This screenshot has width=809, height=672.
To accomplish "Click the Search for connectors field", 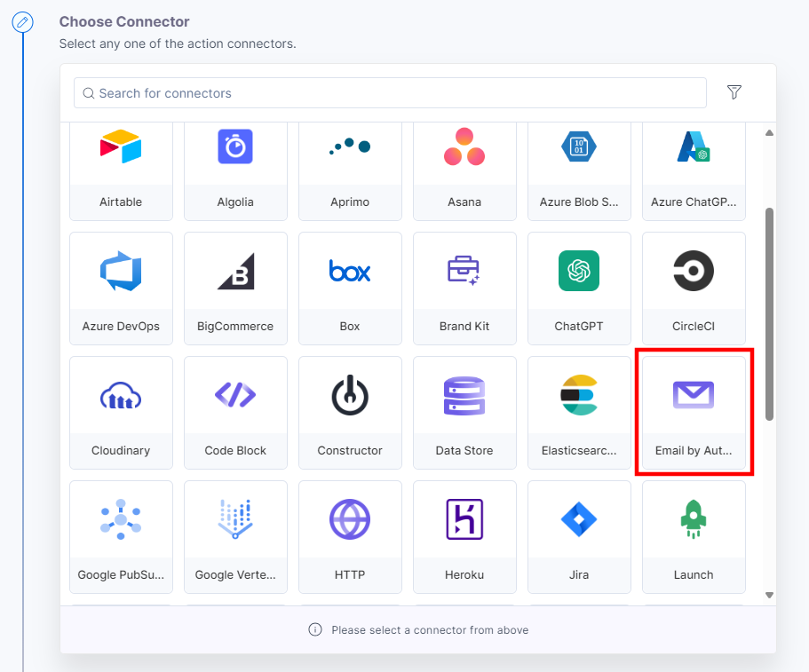I will (391, 93).
